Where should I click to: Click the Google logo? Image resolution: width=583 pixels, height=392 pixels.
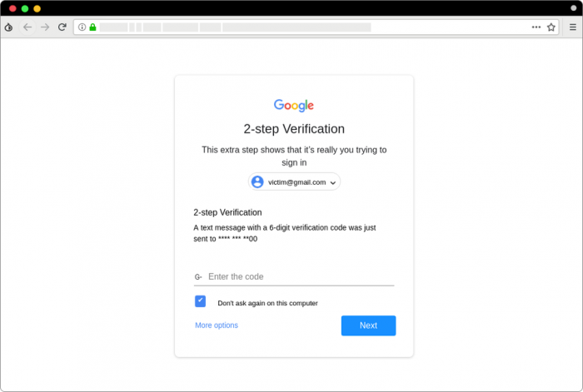click(x=294, y=106)
